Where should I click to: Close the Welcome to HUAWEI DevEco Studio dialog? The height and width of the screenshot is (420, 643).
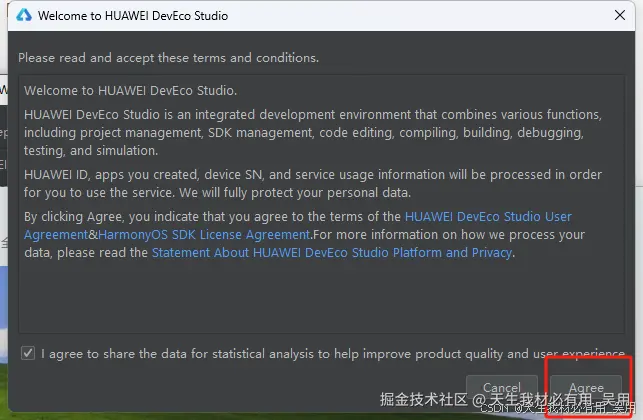[x=620, y=15]
